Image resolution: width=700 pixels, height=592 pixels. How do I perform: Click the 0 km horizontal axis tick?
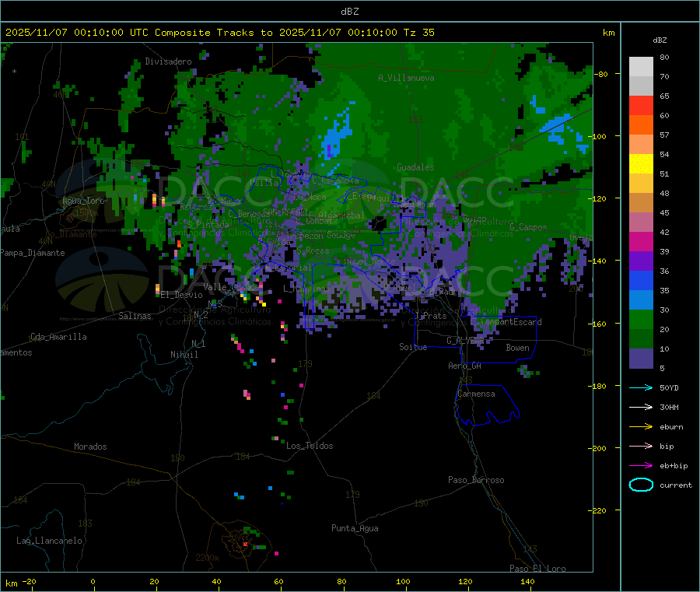pyautogui.click(x=93, y=581)
